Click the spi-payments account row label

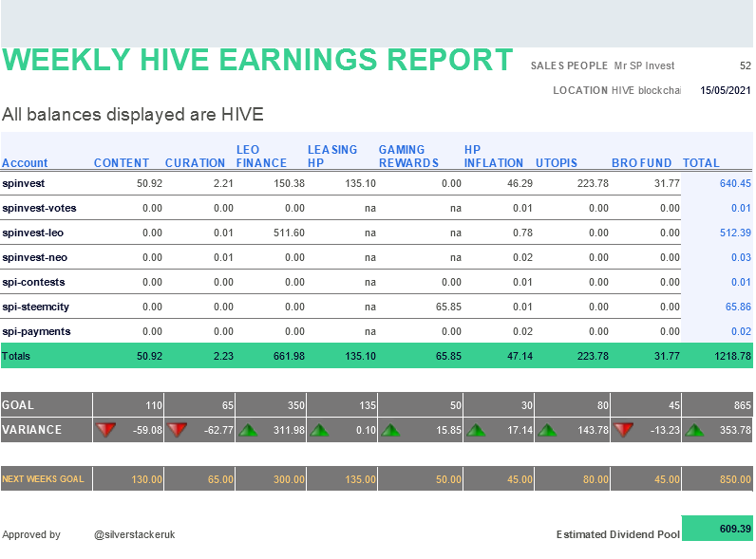point(36,331)
